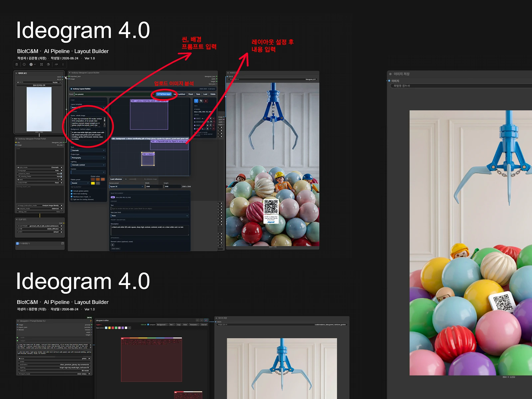532x399 pixels.
Task: Collapse the CLIP 로드 node via title dot
Action: (x=17, y=219)
